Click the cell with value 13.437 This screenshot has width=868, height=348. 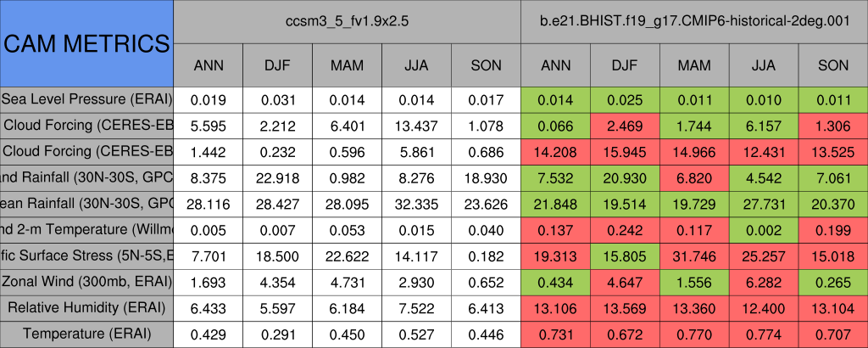(416, 126)
